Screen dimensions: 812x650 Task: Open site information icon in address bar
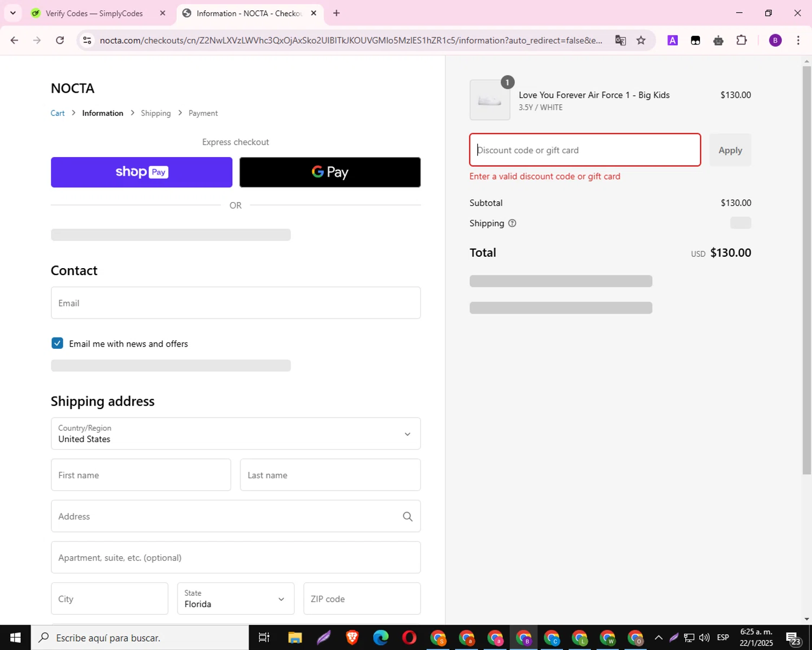[x=87, y=40]
